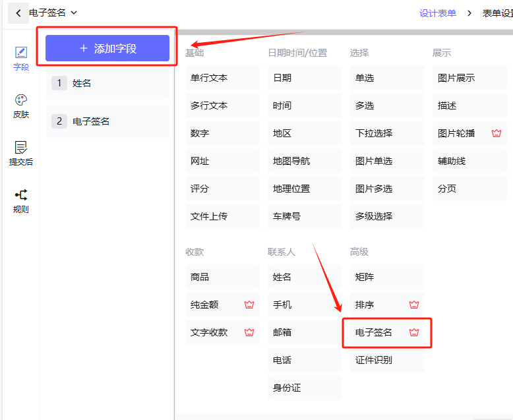Image resolution: width=513 pixels, height=420 pixels.
Task: Add a 分页 field
Action: coord(470,189)
